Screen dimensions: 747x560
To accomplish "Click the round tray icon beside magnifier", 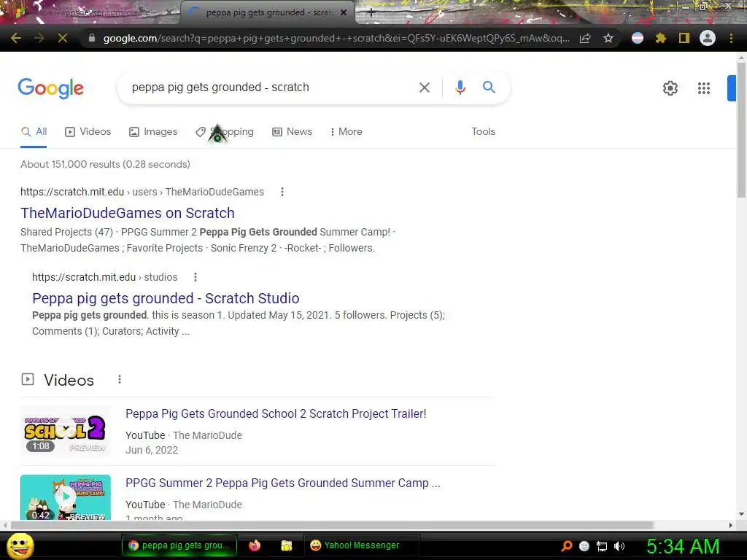I will 584,546.
